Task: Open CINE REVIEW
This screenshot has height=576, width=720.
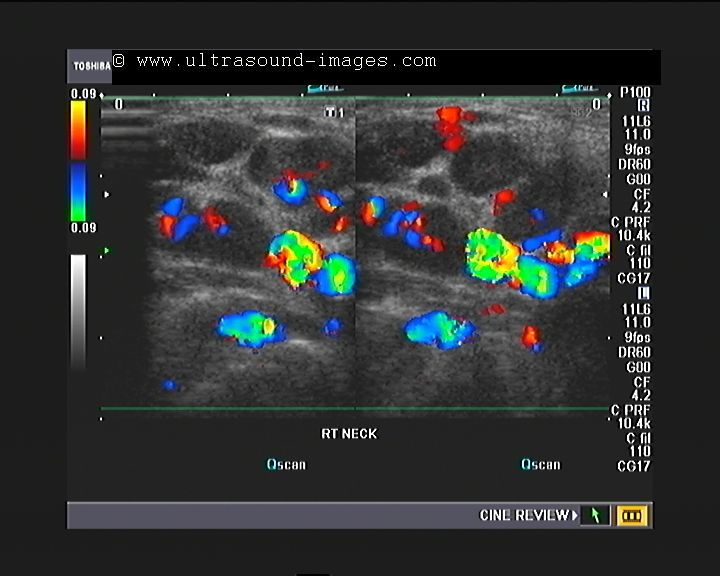Action: (x=528, y=516)
